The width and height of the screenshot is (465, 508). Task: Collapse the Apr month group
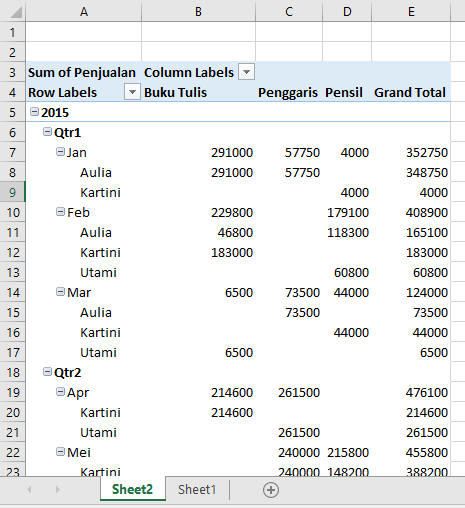point(60,392)
